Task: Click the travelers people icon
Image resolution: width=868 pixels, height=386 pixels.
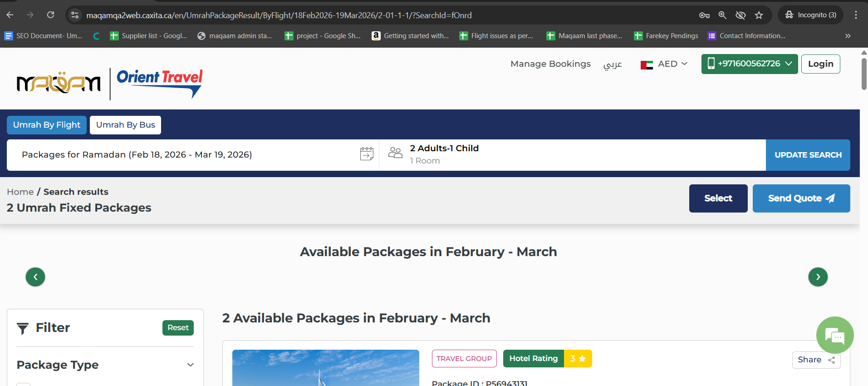Action: [395, 153]
